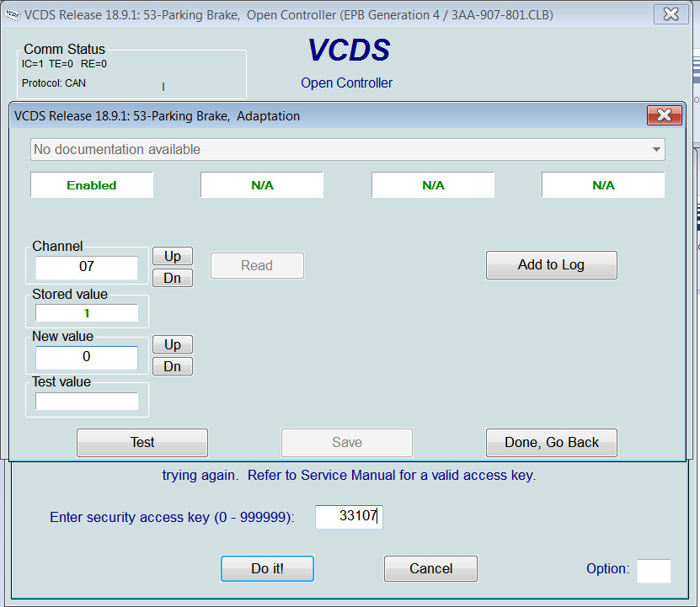
Task: Click the second N/A status field
Action: [262, 184]
